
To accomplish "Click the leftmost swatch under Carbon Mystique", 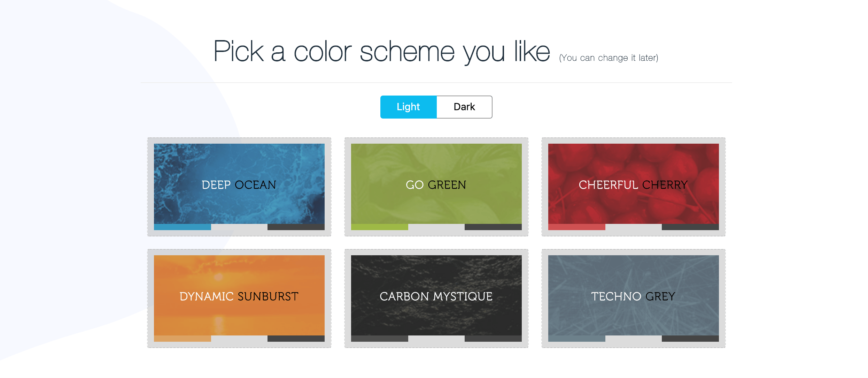I will pyautogui.click(x=379, y=339).
